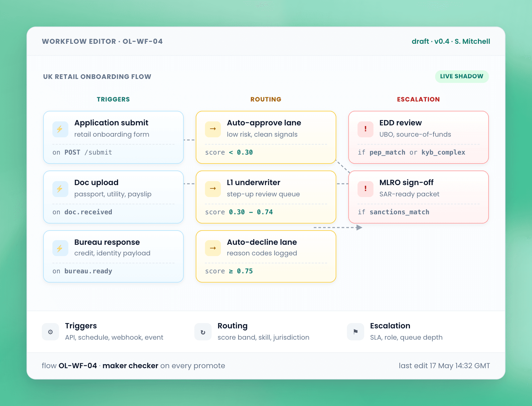Select the L1 underwriter card title

pos(253,182)
